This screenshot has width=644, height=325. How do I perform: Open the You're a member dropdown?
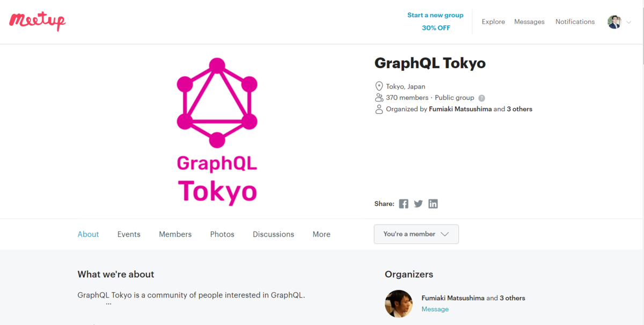coord(416,234)
